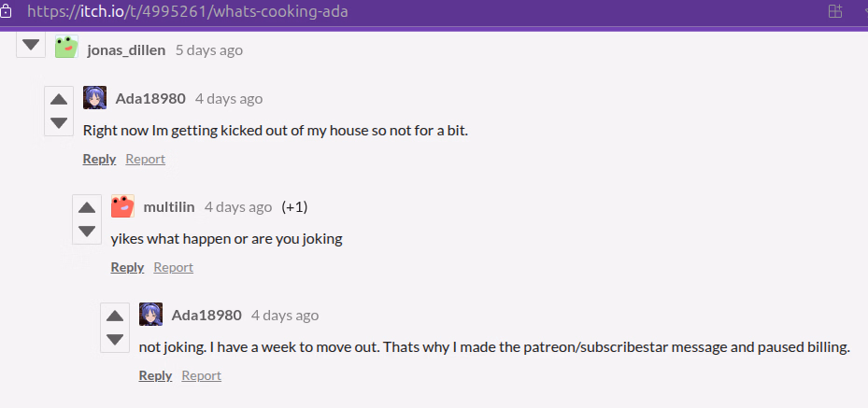Upvote multilin's yikes comment
The width and height of the screenshot is (868, 408).
click(87, 208)
